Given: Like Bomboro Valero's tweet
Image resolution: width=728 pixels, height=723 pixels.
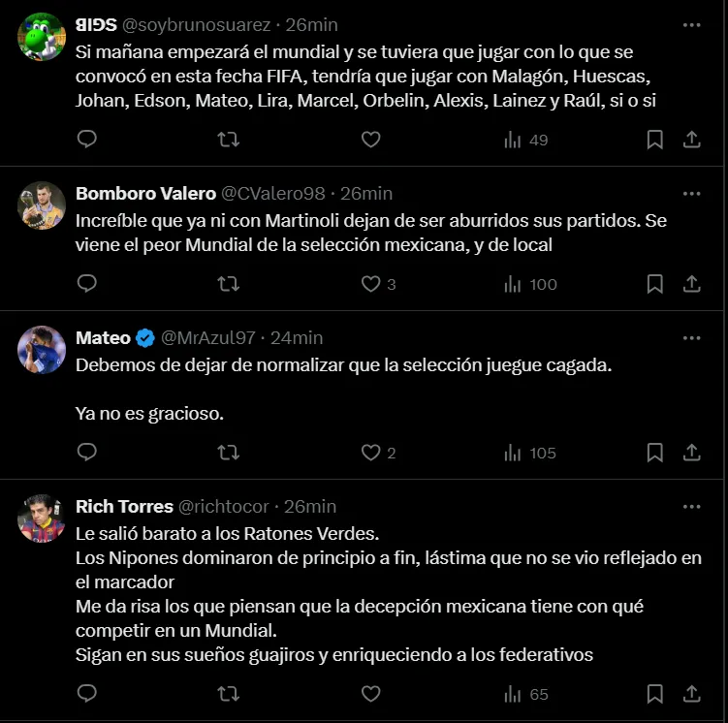Looking at the screenshot, I should pos(370,284).
